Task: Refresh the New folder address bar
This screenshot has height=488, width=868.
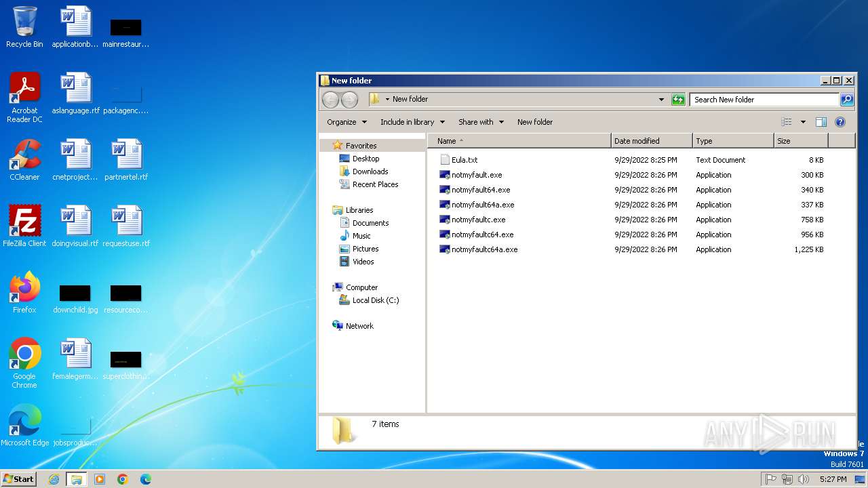Action: [x=678, y=100]
